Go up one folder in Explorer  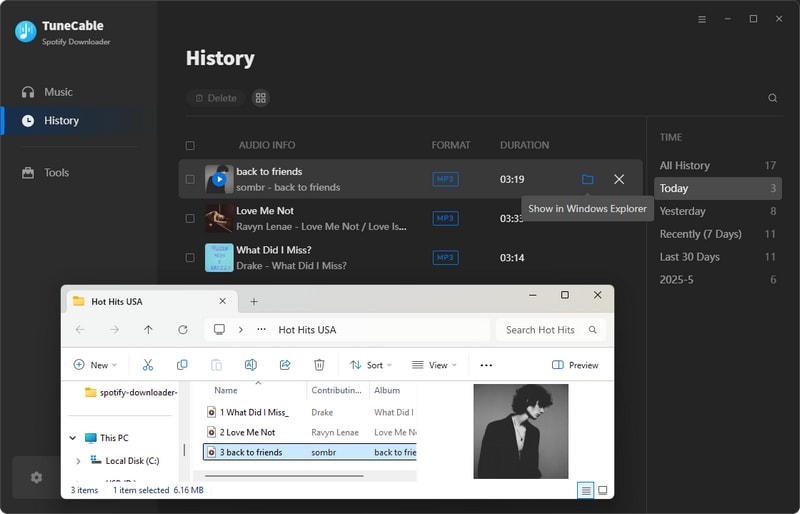tap(148, 330)
